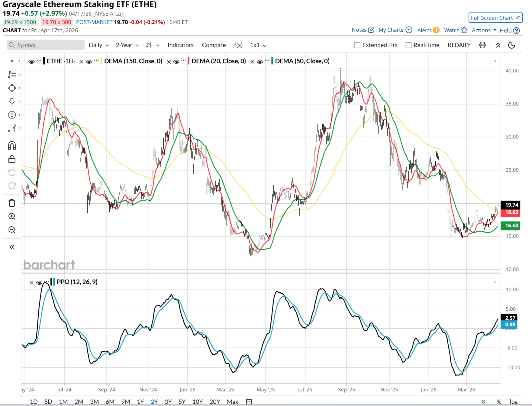Hide the DEMA (150, Close, 0) line via eye icon

click(x=89, y=62)
